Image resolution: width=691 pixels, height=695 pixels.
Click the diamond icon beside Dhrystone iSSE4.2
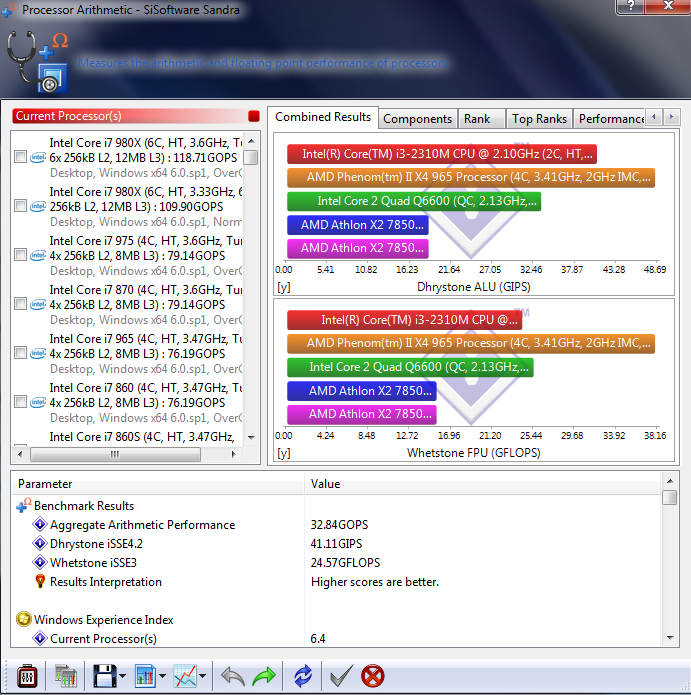click(x=40, y=543)
